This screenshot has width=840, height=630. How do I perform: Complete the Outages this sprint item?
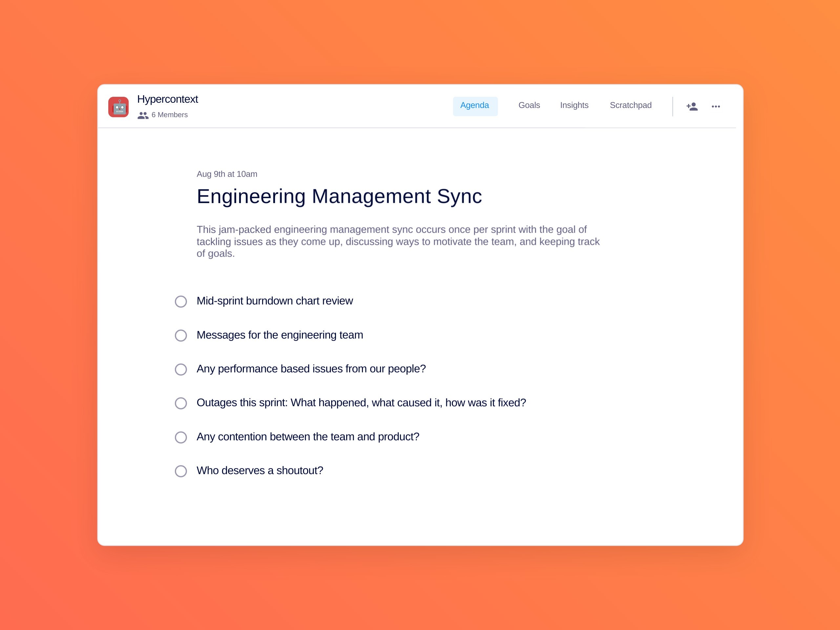pyautogui.click(x=181, y=403)
